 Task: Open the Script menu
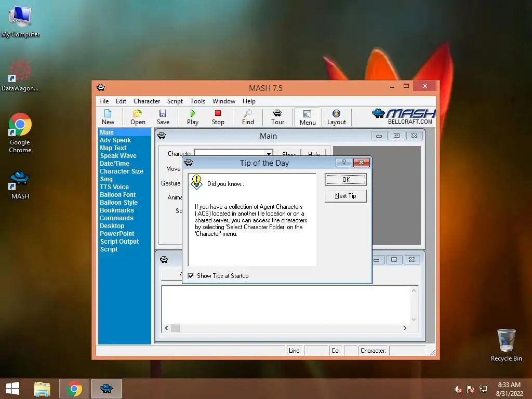(175, 101)
